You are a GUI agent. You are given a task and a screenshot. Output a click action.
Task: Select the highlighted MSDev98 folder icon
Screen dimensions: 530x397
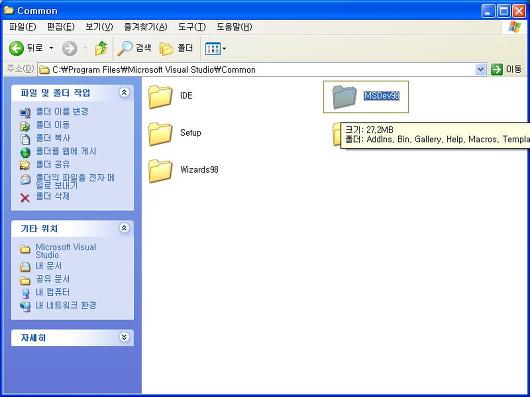[x=344, y=97]
